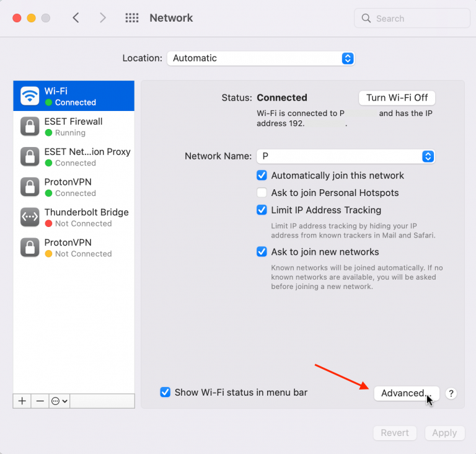476x454 pixels.
Task: Enable Ask to join Personal Hotspots
Action: pos(262,193)
